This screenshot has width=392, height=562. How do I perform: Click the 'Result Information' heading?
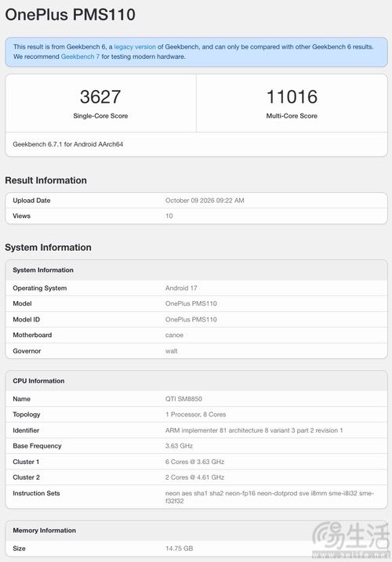pos(46,180)
